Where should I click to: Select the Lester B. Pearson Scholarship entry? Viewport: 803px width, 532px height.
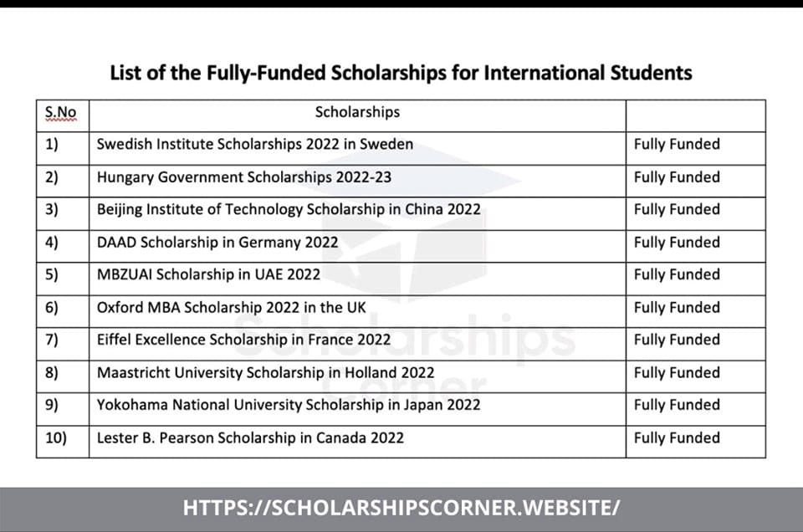(x=250, y=437)
